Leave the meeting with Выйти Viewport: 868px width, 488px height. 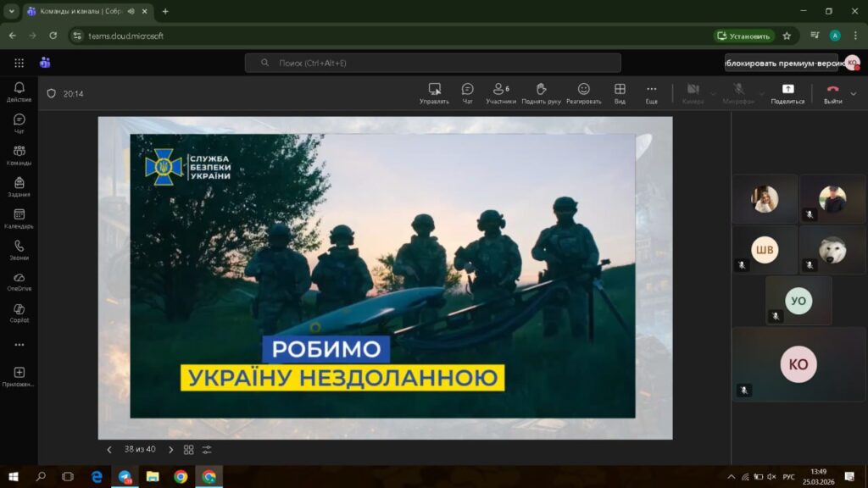pos(832,92)
